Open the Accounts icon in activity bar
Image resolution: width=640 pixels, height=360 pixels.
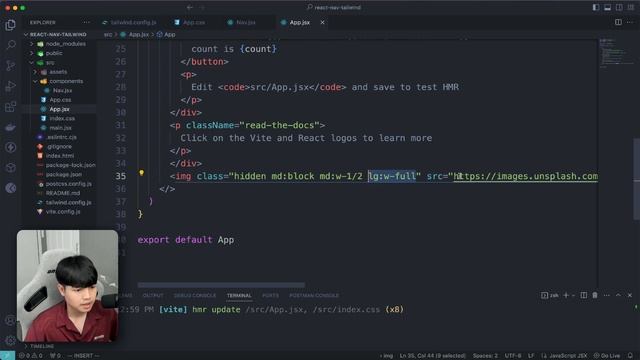(x=11, y=320)
